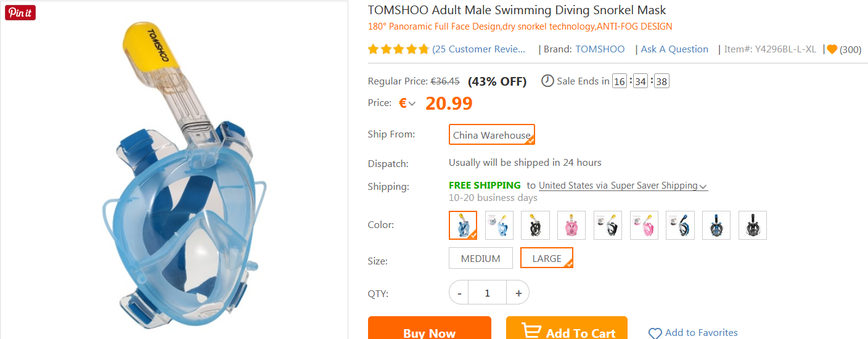The image size is (868, 339).
Task: Increase quantity with the plus button
Action: tap(518, 293)
